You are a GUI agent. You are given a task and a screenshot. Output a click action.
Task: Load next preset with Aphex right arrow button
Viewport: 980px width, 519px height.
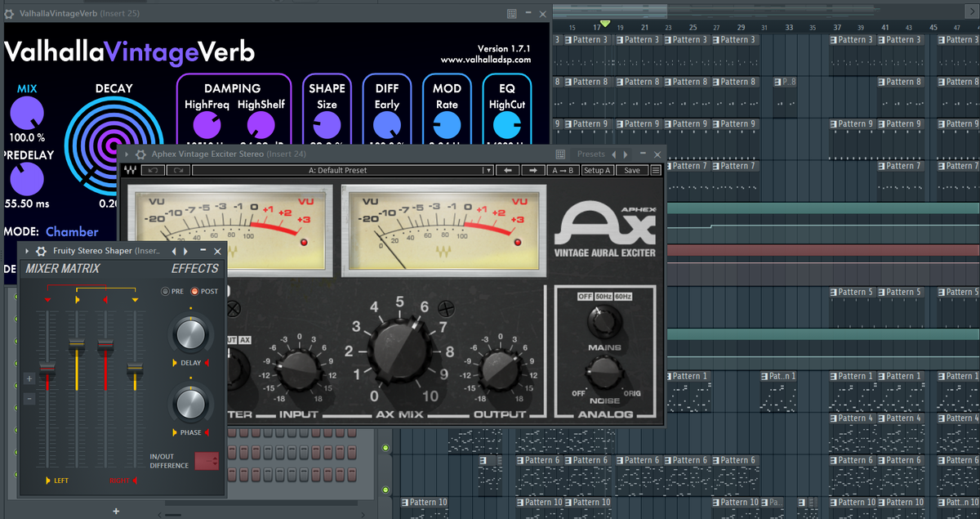(533, 170)
